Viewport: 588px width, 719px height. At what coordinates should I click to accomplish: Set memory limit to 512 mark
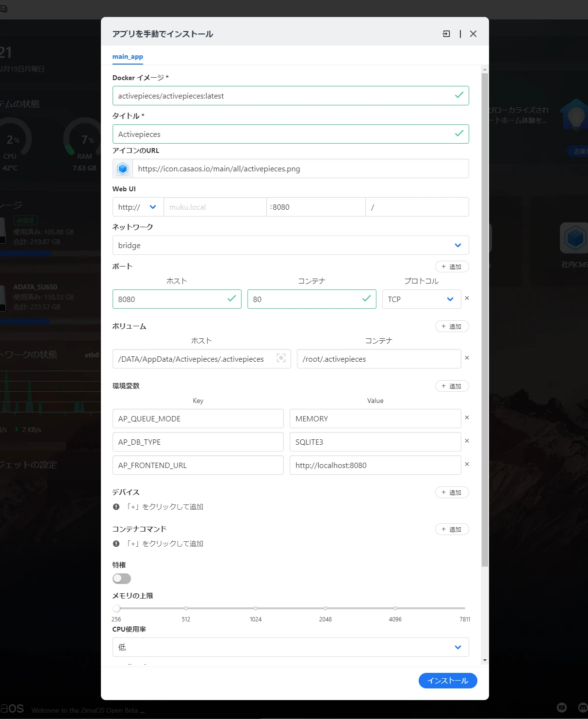pos(186,608)
